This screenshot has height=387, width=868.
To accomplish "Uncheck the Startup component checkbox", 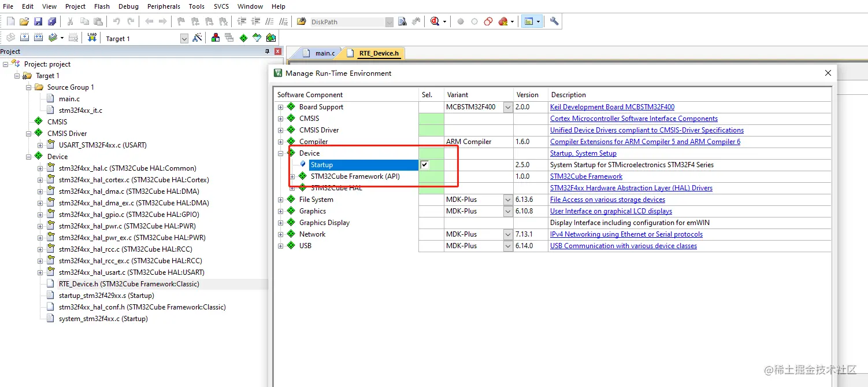I will point(425,165).
